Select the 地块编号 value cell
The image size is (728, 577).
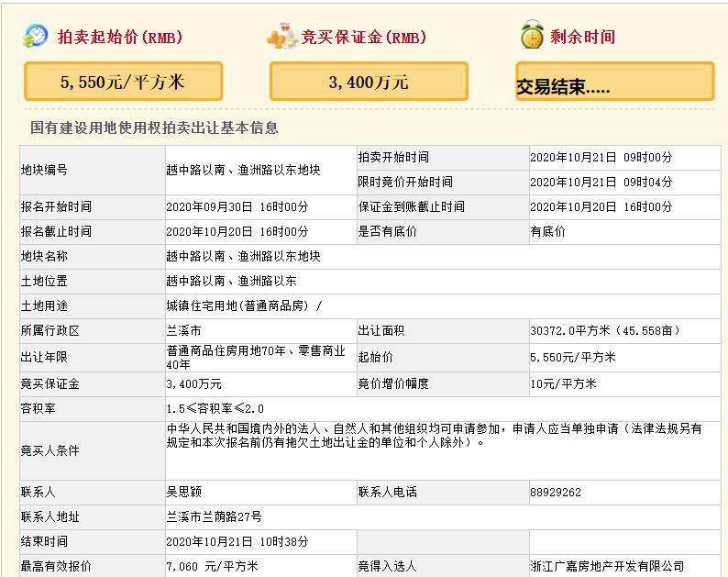tap(242, 170)
